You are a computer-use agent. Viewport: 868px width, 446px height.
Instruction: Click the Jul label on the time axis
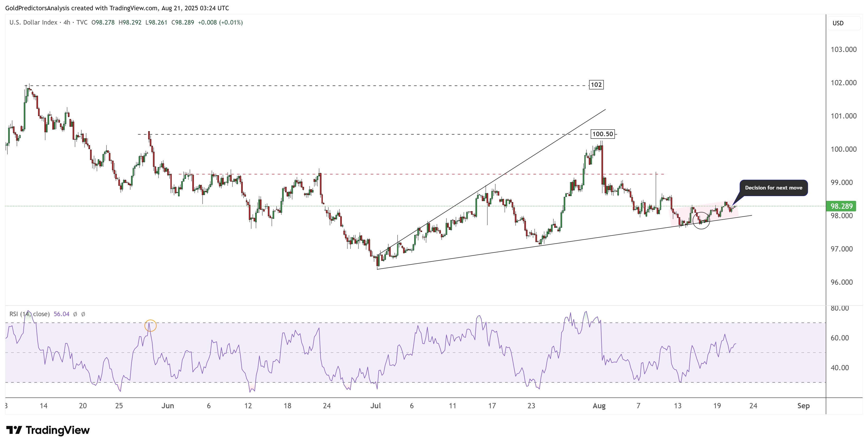click(375, 406)
